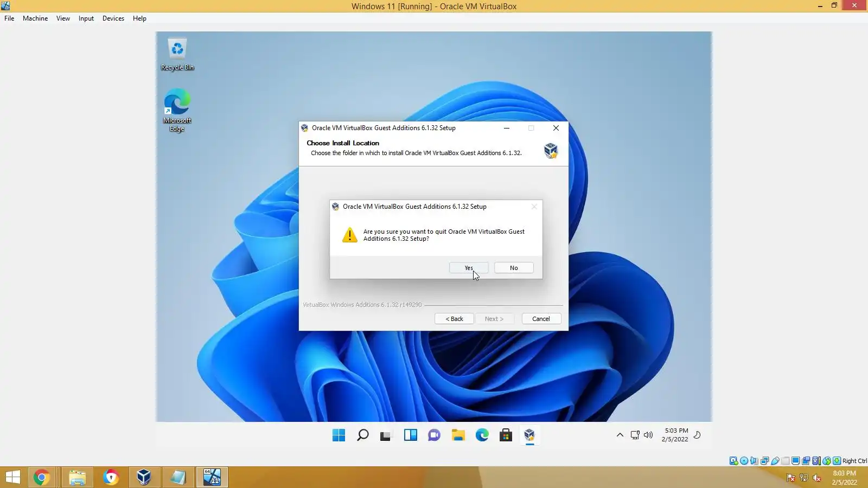The height and width of the screenshot is (488, 868).
Task: Launch Microsoft Edge from the guest taskbar
Action: [482, 435]
